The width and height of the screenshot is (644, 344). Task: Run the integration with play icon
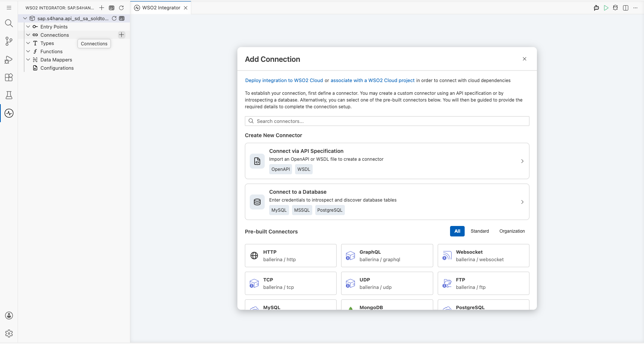coord(606,7)
